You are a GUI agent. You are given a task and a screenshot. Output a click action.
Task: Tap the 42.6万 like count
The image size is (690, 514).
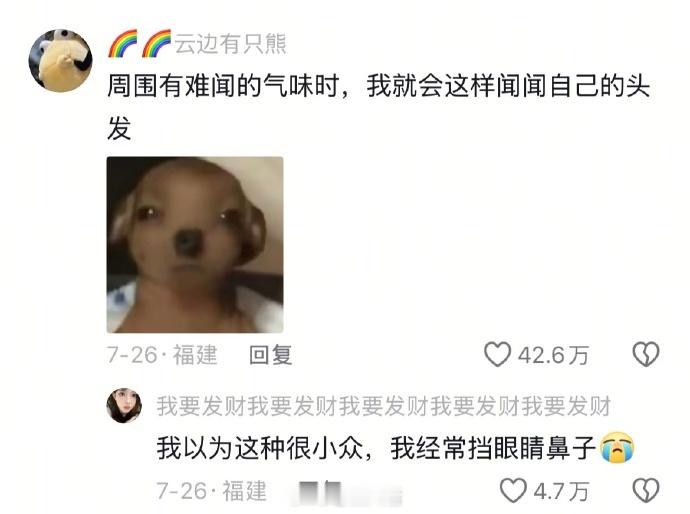pyautogui.click(x=553, y=355)
